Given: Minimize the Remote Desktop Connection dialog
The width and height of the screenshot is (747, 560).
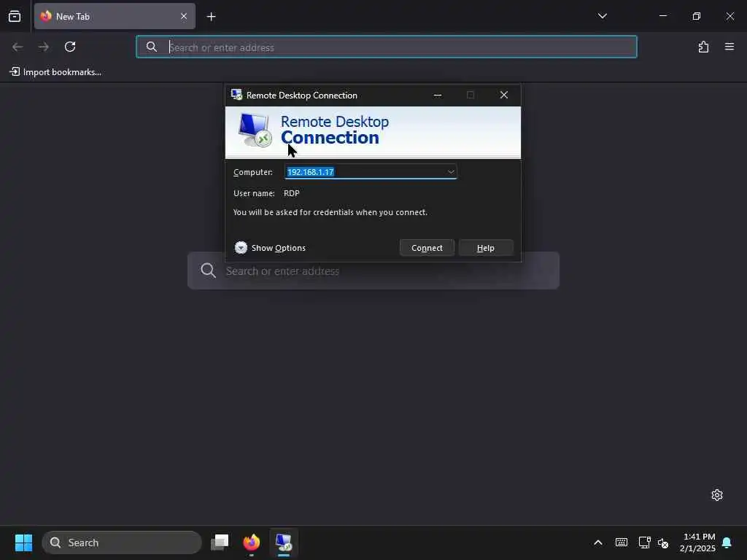Looking at the screenshot, I should pyautogui.click(x=438, y=96).
